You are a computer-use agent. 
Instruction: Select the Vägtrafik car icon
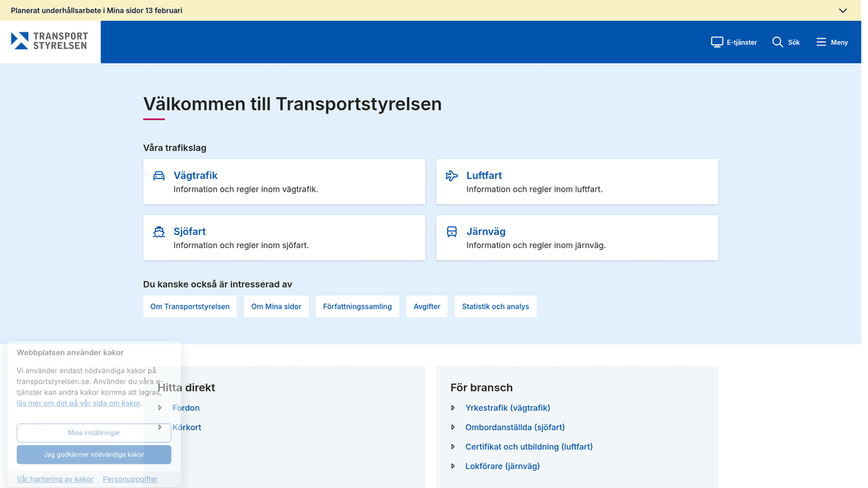point(159,175)
